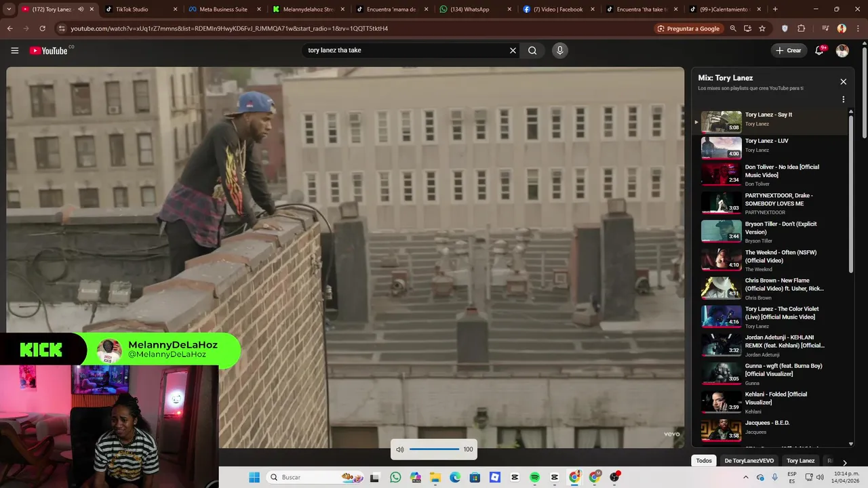Open the Windows Start button

click(254, 477)
